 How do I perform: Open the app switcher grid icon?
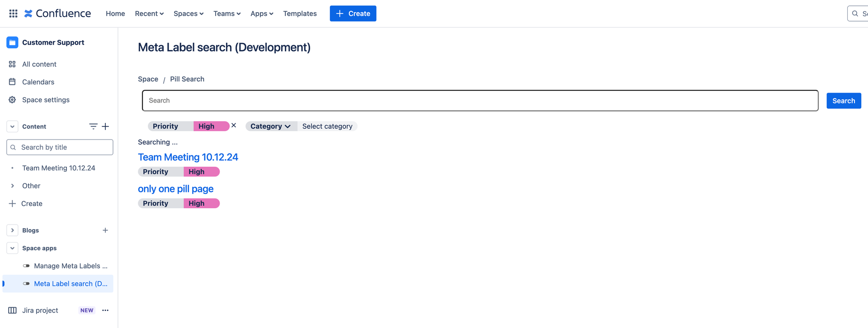click(x=14, y=14)
